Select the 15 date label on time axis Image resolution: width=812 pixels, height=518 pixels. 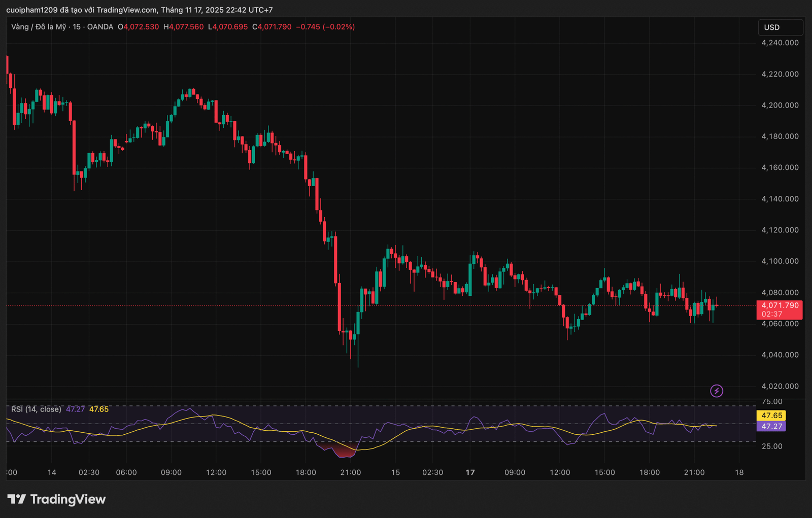(395, 472)
